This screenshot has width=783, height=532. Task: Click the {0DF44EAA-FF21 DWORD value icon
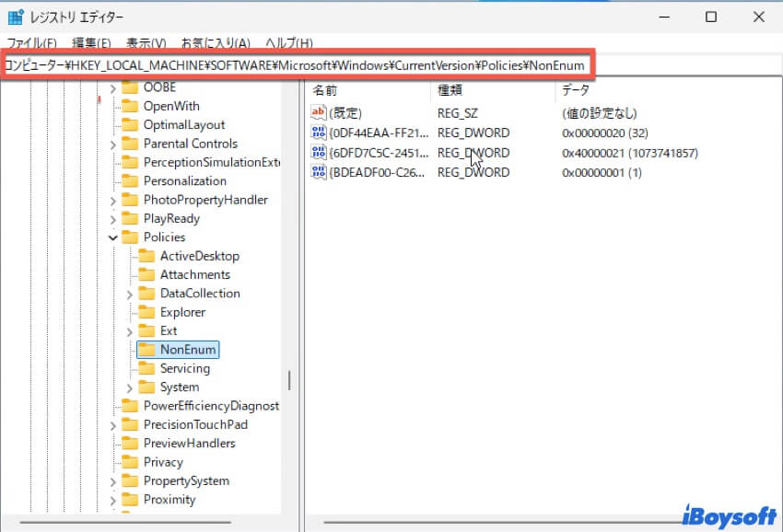tap(319, 133)
